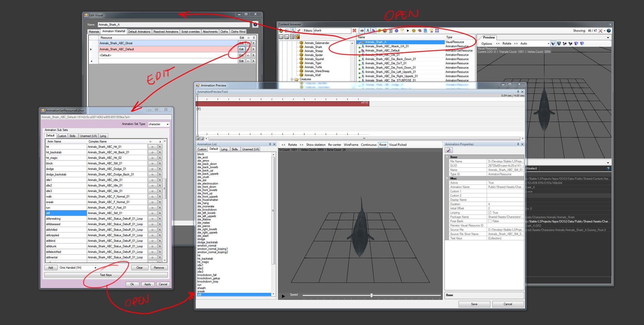Open the Unarmed (UA) tab in Animation List
Image resolution: width=644 pixels, height=325 pixels.
(250, 149)
